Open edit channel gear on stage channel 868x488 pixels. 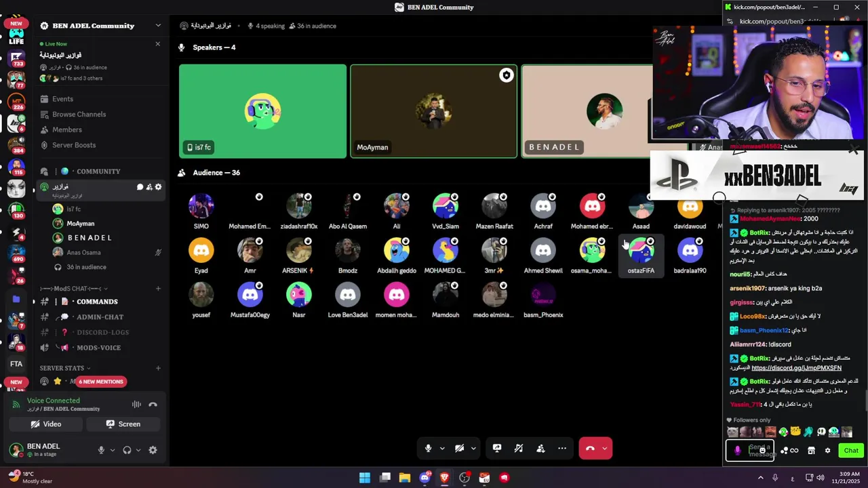pos(158,187)
